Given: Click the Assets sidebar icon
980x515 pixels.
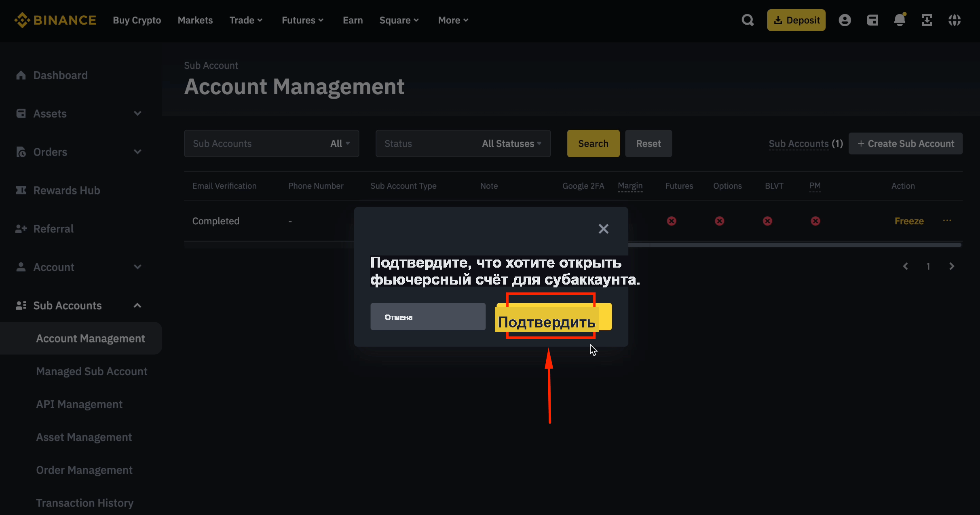Looking at the screenshot, I should click(21, 114).
